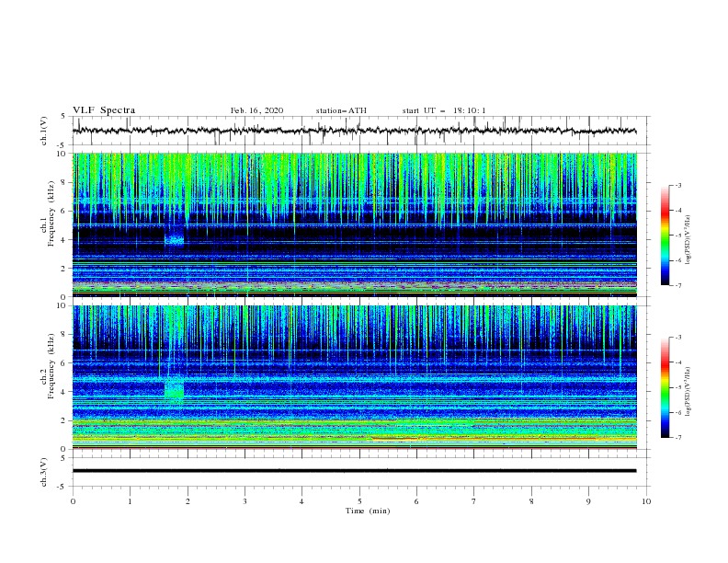Viewport: 728px width, 563px height.
Task: Click the time axis tick label "5"
Action: pos(359,501)
